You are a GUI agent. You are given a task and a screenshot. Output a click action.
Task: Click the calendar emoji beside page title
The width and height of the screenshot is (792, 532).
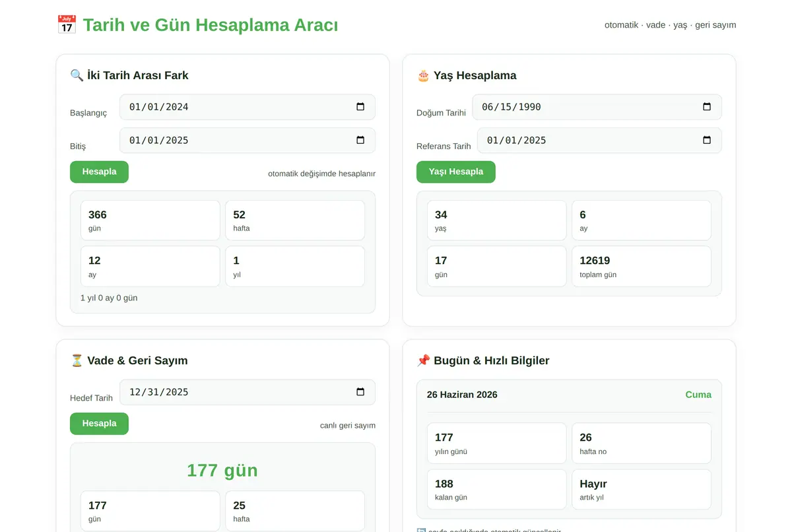click(x=67, y=25)
